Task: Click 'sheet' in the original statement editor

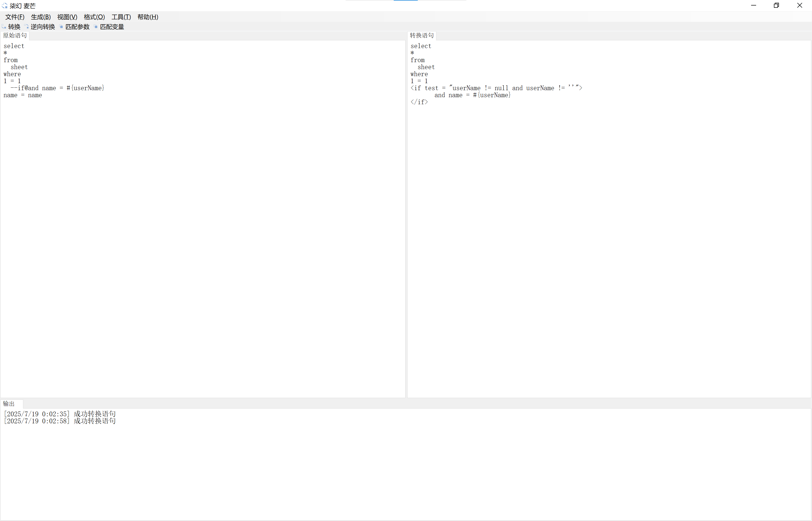Action: (x=19, y=67)
